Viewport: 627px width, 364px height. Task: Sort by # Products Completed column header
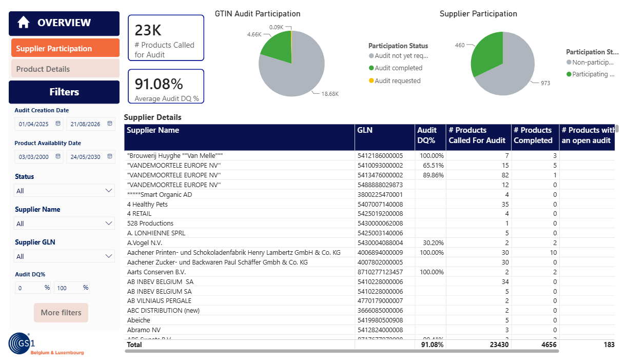coord(535,137)
